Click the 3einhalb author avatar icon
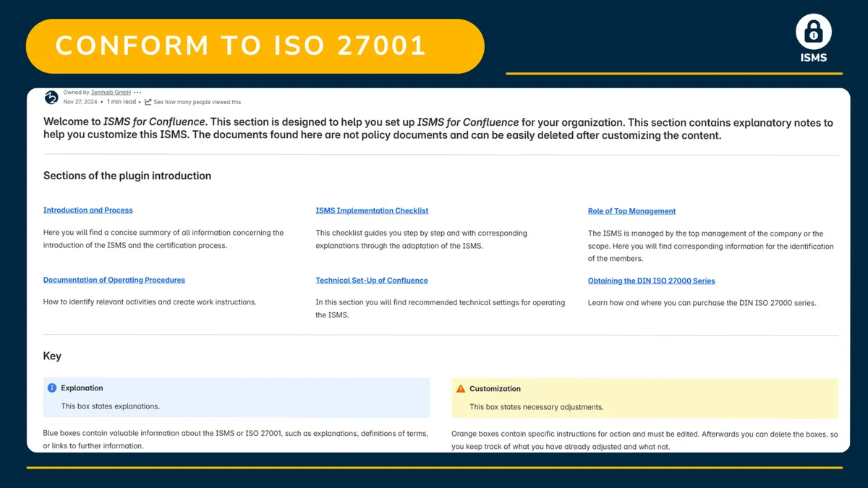Image resolution: width=868 pixels, height=488 pixels. coord(51,98)
